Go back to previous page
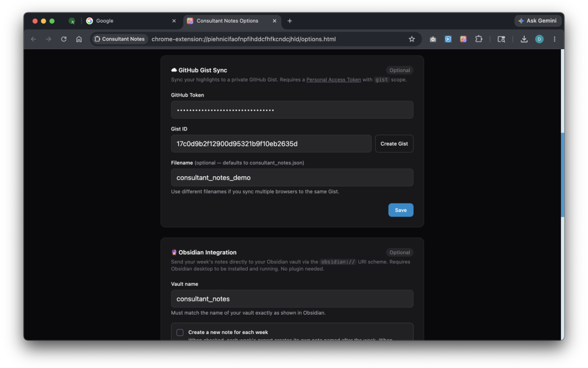 (34, 39)
